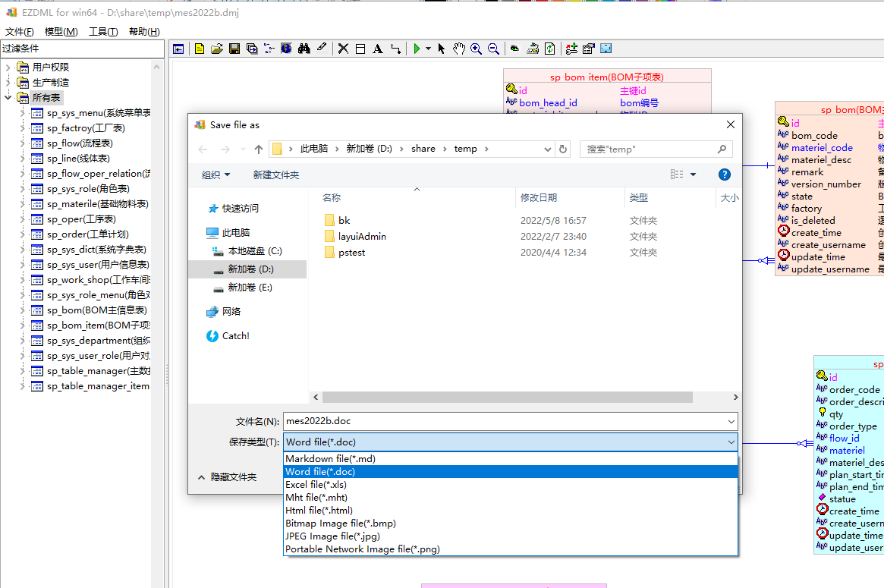The width and height of the screenshot is (884, 588).
Task: Click the tree structure toolbar icon
Action: 269,49
